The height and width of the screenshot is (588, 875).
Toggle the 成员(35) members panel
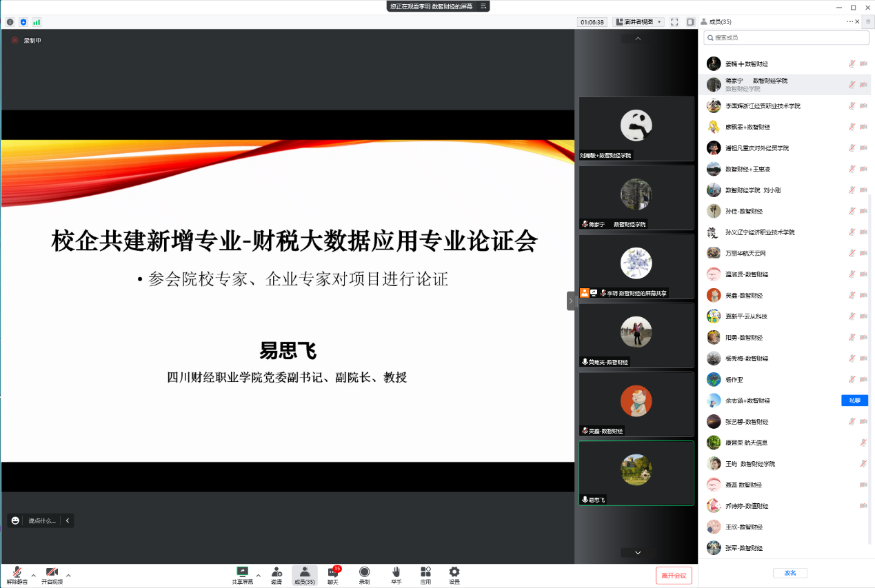(x=304, y=575)
